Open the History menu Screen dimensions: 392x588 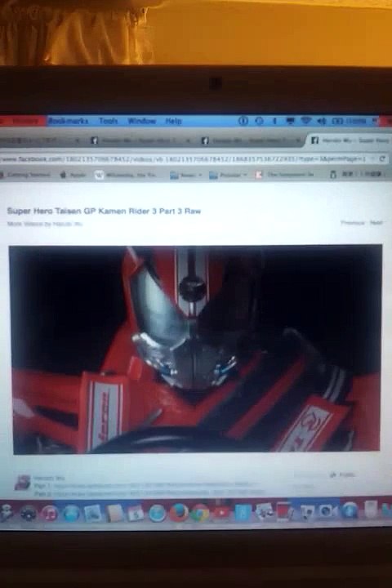pyautogui.click(x=25, y=121)
